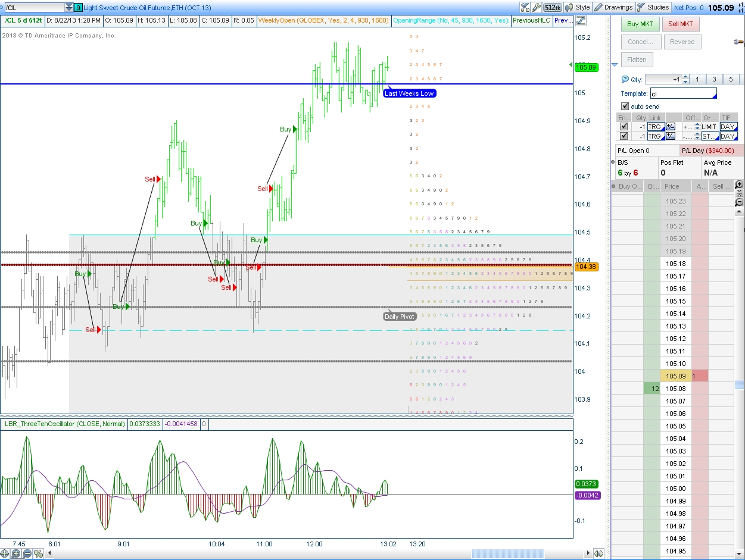
Task: Click the Daily Pivot label
Action: pyautogui.click(x=400, y=317)
